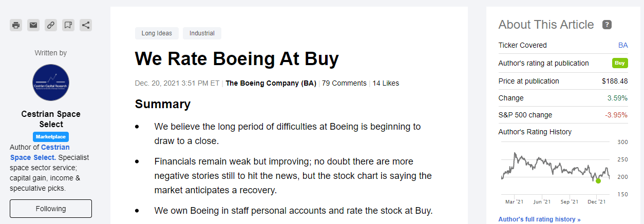This screenshot has width=644, height=224.
Task: Open Cestrian Space Select service link
Action: pos(40,152)
